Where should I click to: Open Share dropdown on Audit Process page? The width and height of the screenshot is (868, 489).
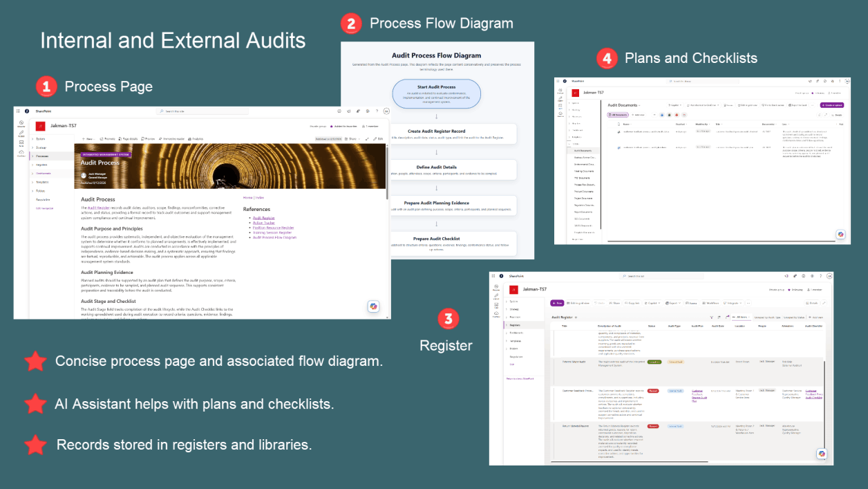click(352, 138)
